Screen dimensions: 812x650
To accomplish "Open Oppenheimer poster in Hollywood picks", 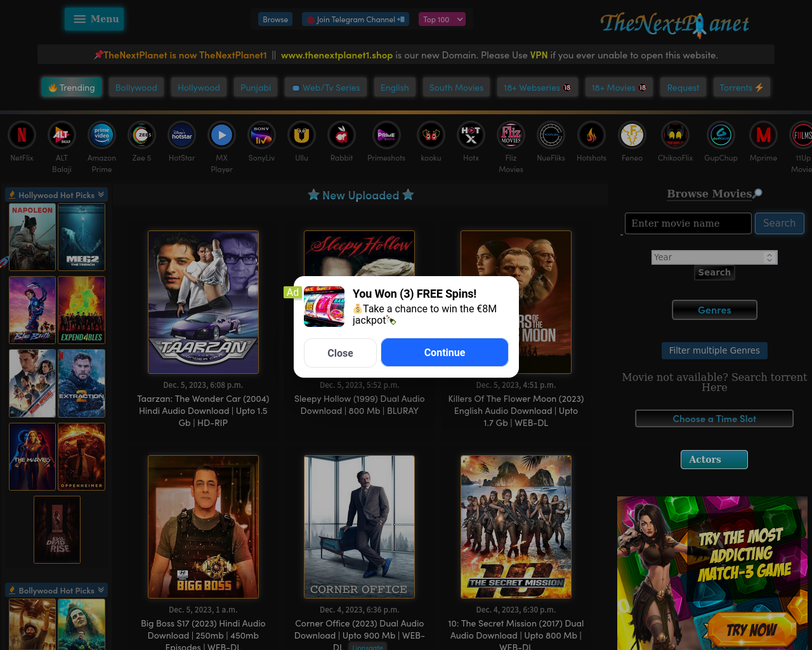I will 82,456.
